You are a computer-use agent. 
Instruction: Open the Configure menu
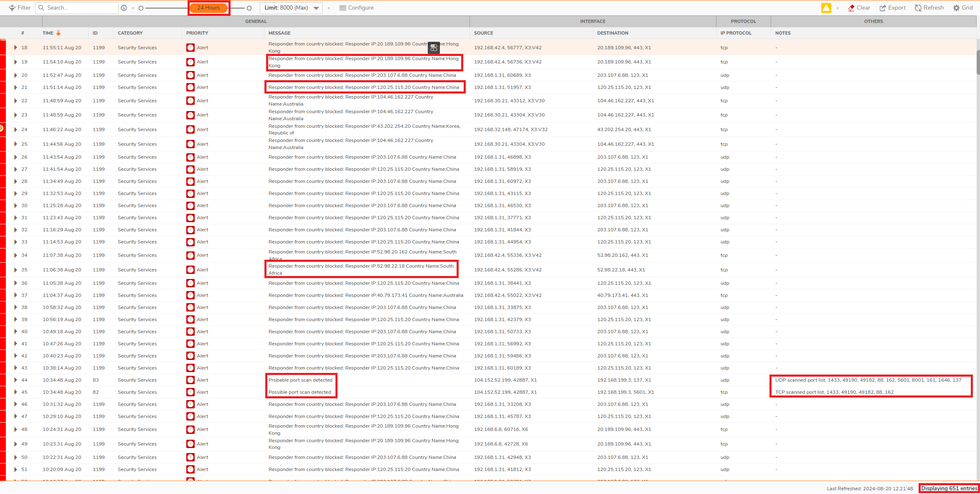pos(356,8)
